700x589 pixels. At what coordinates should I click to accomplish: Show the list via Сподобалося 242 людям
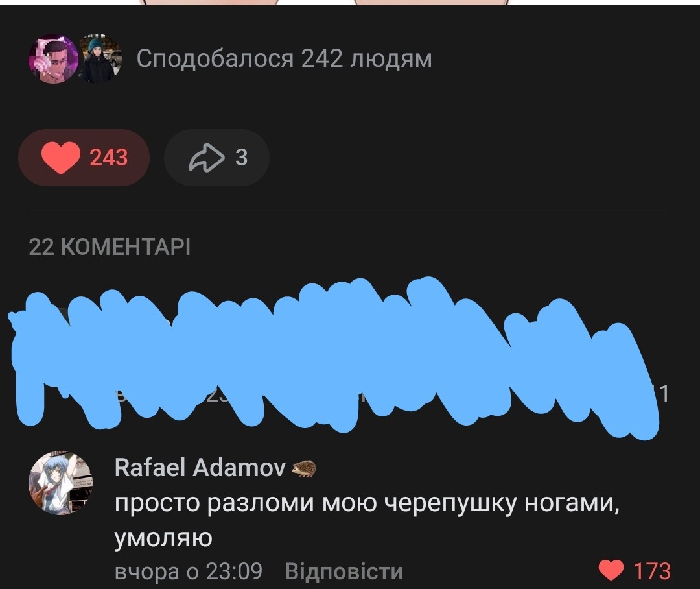(x=284, y=58)
